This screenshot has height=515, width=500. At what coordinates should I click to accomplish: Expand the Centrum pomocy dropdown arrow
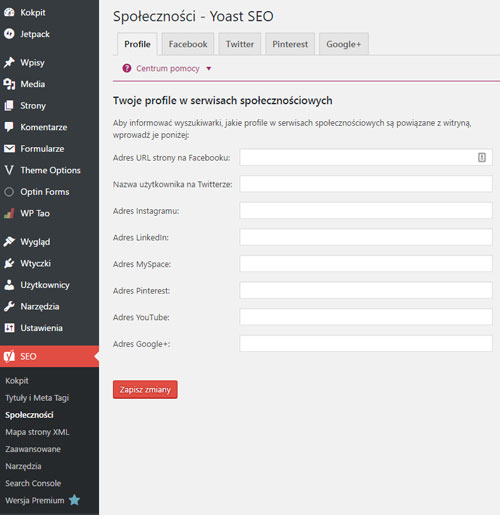pos(209,69)
